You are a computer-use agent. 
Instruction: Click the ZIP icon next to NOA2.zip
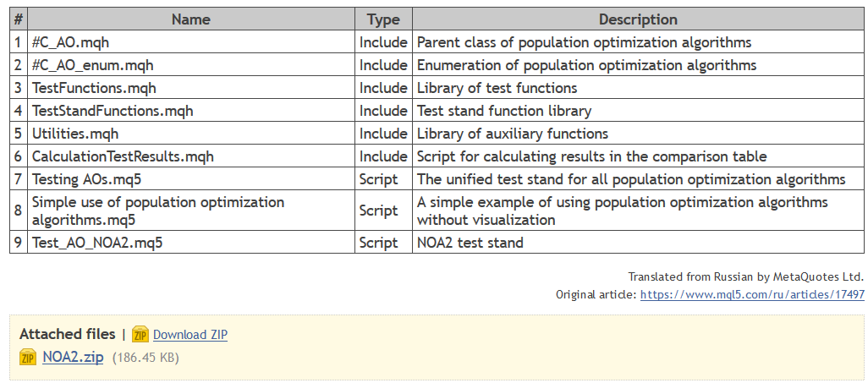[x=28, y=358]
